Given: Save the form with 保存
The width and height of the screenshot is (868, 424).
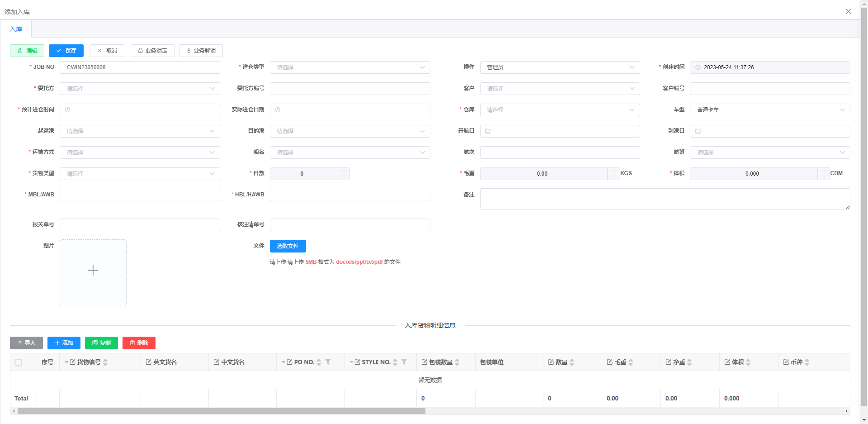Looking at the screenshot, I should tap(66, 51).
